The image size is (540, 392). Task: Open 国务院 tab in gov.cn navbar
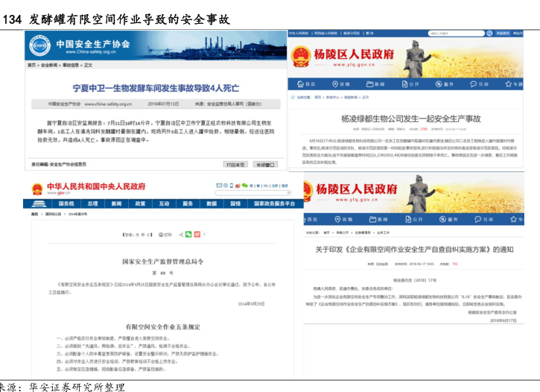(66, 203)
